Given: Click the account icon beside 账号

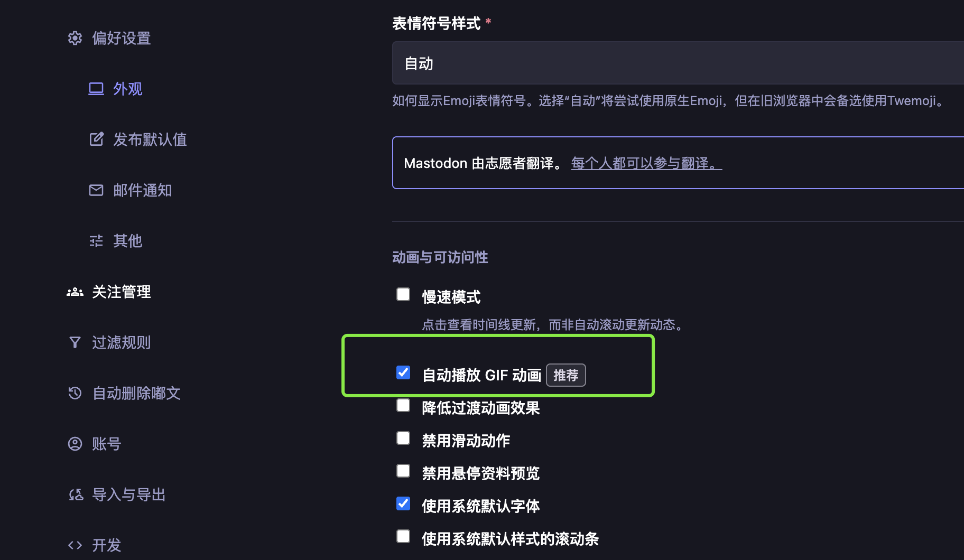Looking at the screenshot, I should tap(75, 444).
